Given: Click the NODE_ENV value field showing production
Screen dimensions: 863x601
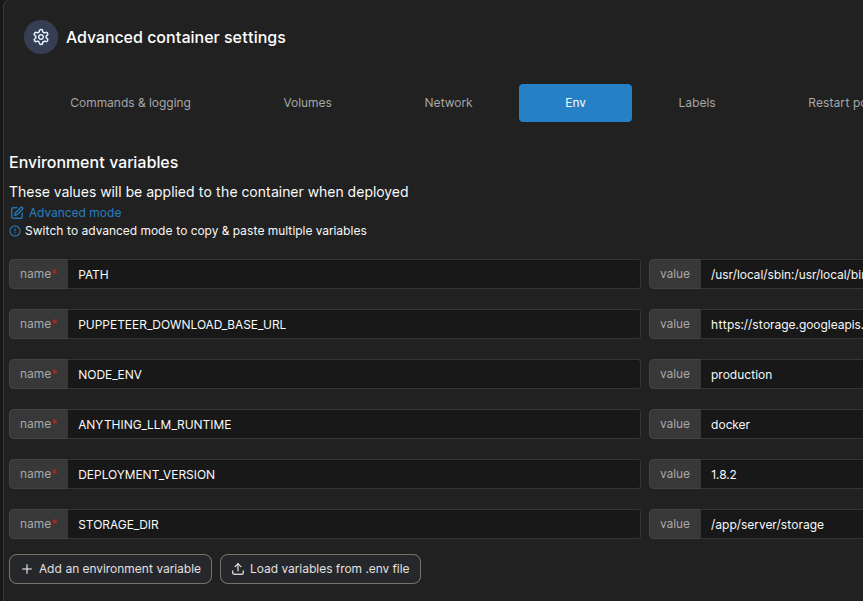Looking at the screenshot, I should [780, 374].
